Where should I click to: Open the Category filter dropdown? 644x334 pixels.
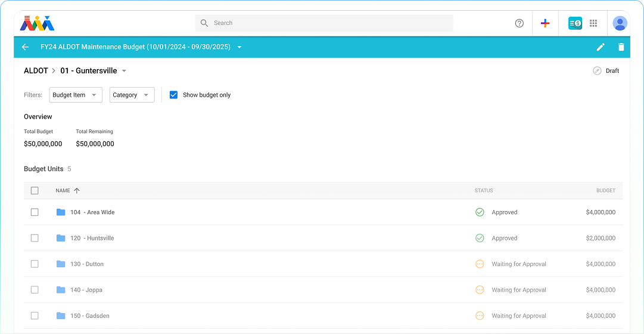pyautogui.click(x=132, y=95)
